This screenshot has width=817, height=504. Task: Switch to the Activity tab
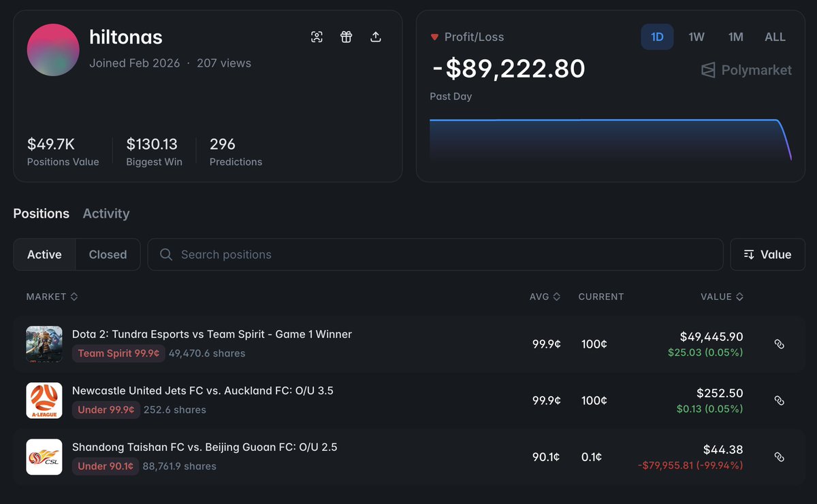(x=106, y=214)
